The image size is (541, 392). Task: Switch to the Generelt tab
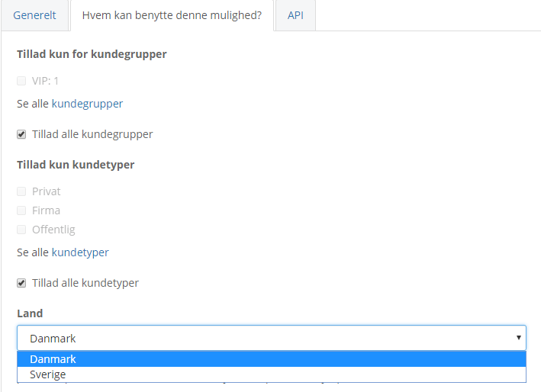(x=34, y=15)
